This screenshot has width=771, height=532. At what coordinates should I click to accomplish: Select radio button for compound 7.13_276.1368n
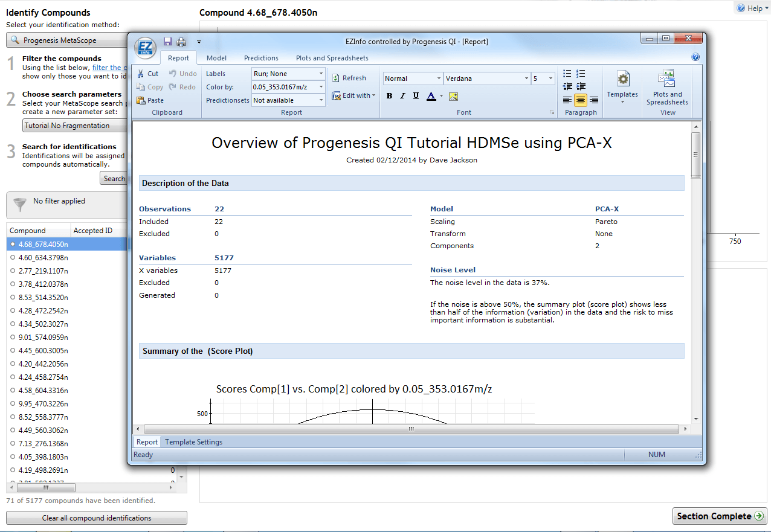coord(13,443)
